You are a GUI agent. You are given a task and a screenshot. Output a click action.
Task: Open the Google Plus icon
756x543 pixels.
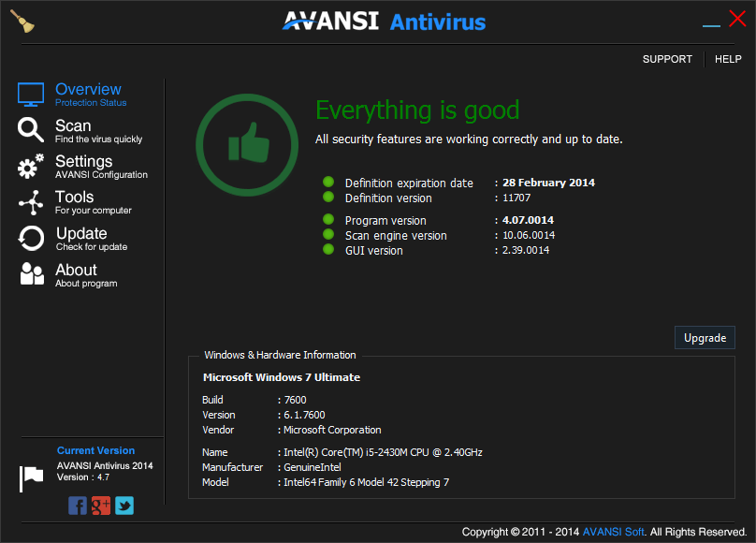[x=101, y=506]
